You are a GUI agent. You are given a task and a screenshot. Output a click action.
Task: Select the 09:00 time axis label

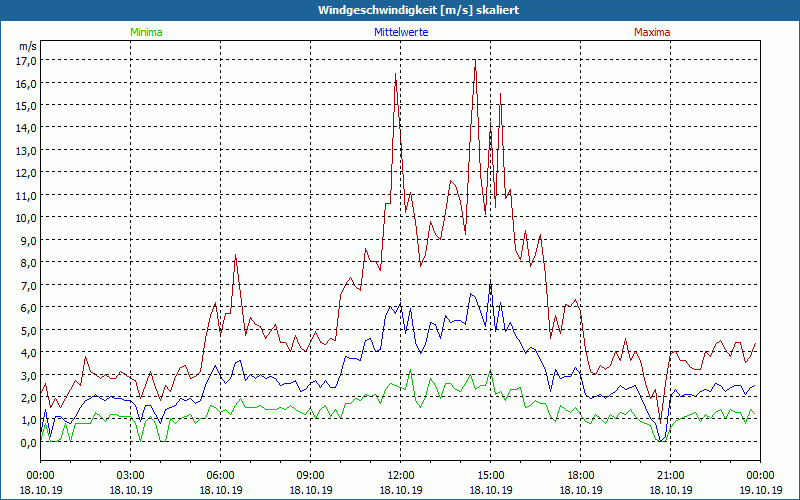coord(310,475)
